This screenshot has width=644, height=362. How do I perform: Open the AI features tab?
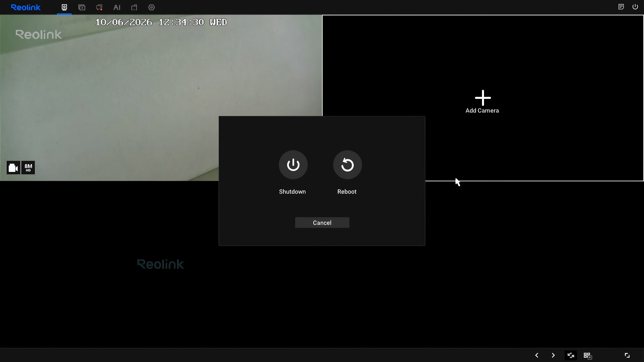(117, 7)
